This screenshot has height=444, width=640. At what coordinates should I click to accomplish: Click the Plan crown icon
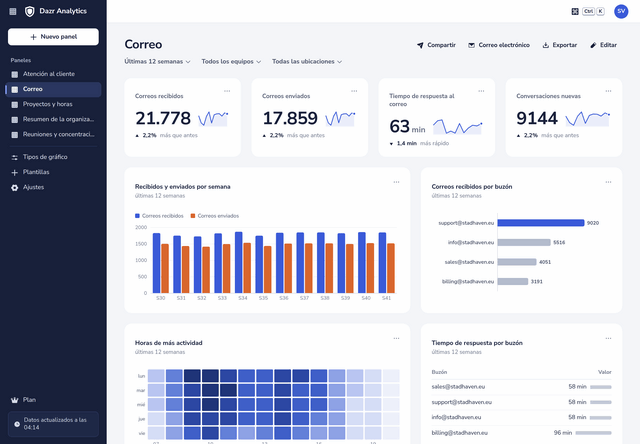tap(15, 400)
